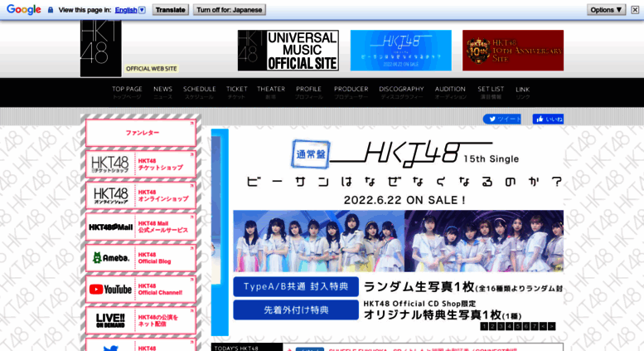Open the DISCOGRAPHY menu item
The height and width of the screenshot is (351, 644).
coord(401,92)
